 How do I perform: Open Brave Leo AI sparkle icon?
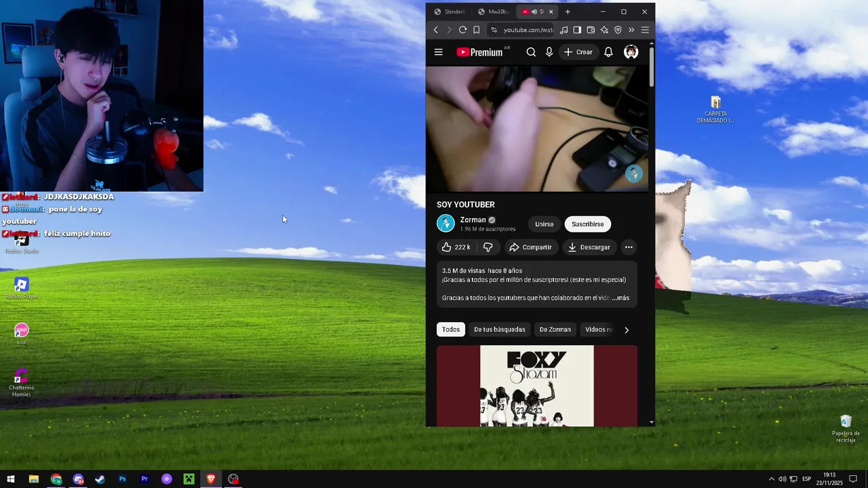[x=604, y=30]
